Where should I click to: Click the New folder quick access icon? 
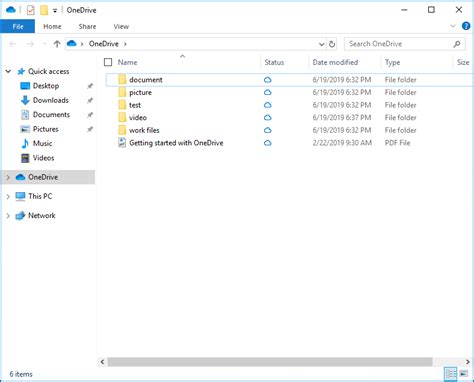coord(44,10)
